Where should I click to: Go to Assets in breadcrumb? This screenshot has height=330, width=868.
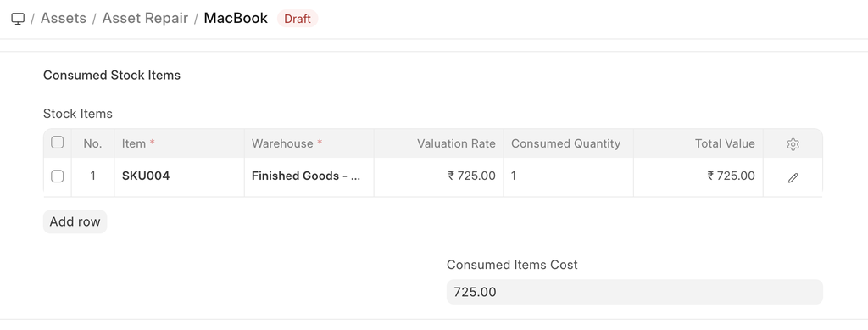tap(63, 19)
